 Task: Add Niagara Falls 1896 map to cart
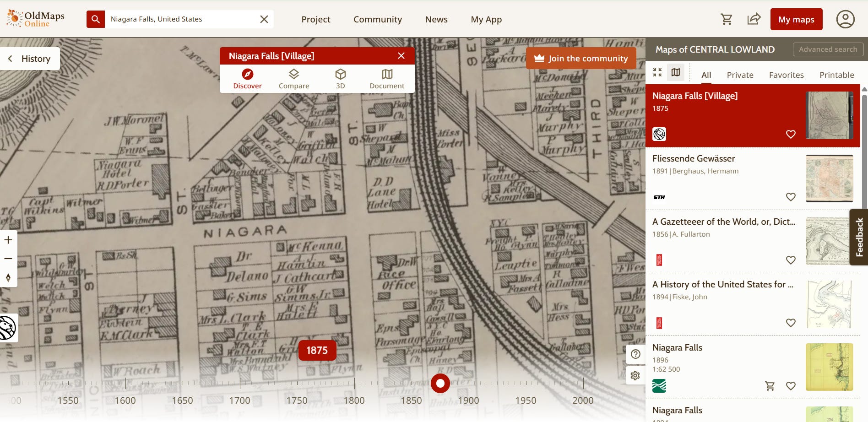[x=770, y=386]
